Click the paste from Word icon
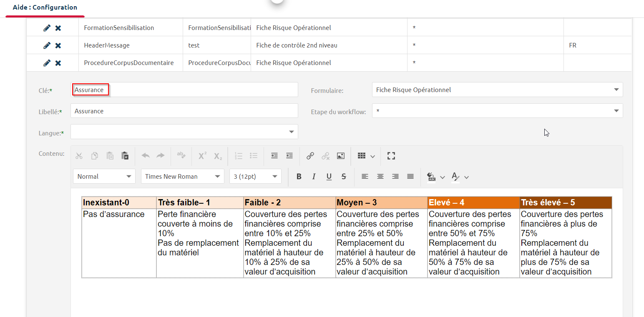This screenshot has height=317, width=644. coord(125,156)
